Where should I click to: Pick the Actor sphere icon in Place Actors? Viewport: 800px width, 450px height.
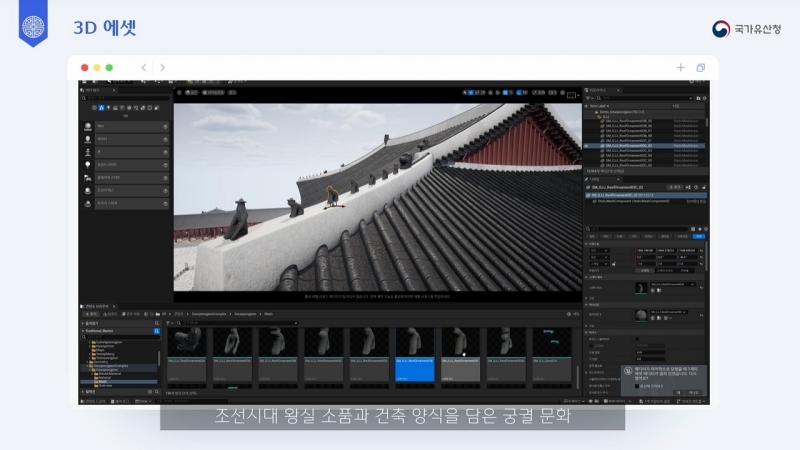pyautogui.click(x=88, y=126)
